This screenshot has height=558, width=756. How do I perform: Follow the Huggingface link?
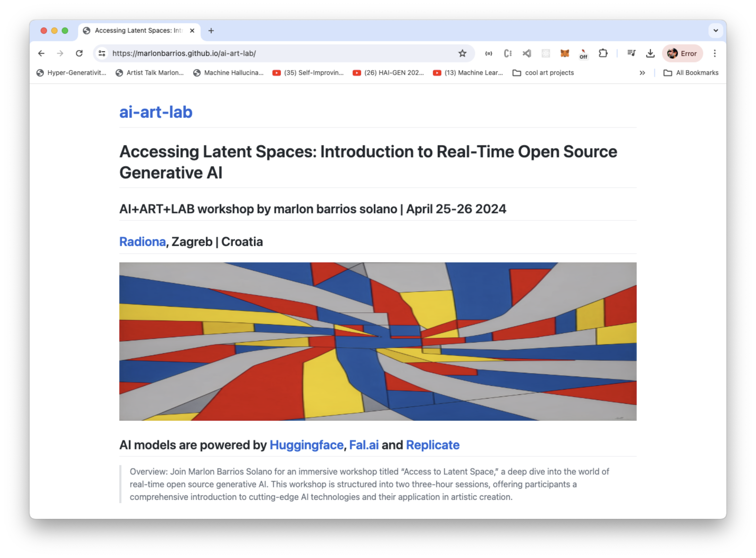(306, 445)
